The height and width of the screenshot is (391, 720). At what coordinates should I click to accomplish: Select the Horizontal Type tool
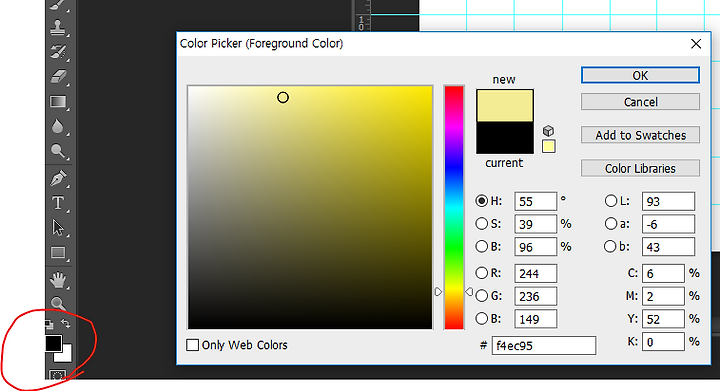point(58,202)
